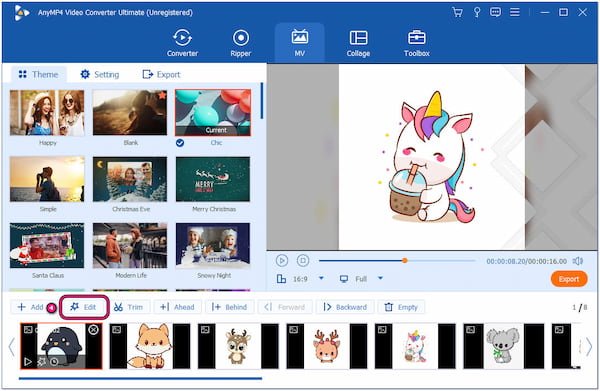Image resolution: width=600 pixels, height=391 pixels.
Task: Click the penguin clip edit star icon
Action: pos(41,362)
